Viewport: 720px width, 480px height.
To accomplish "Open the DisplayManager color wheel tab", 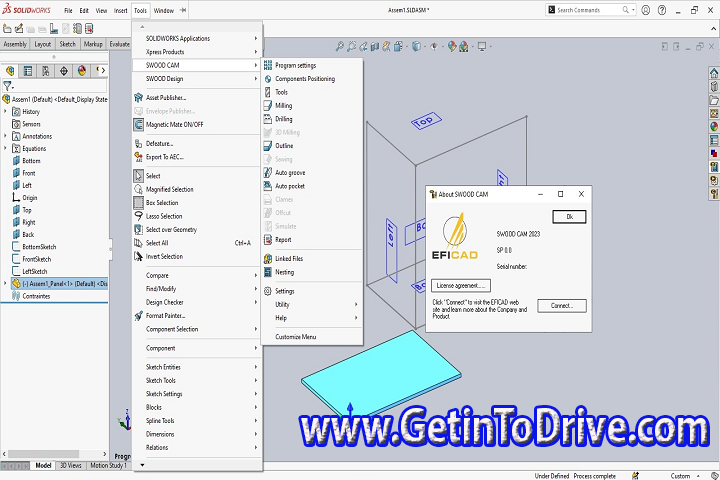I will (82, 71).
